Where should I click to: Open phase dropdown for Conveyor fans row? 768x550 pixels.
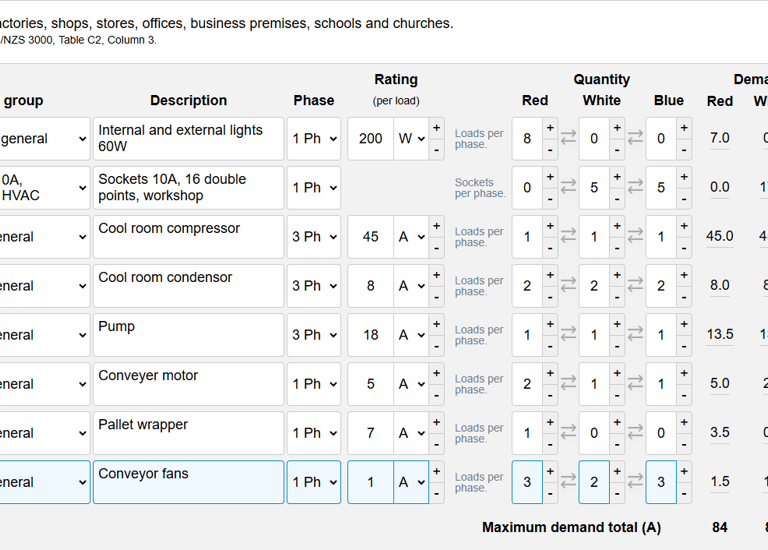[313, 482]
